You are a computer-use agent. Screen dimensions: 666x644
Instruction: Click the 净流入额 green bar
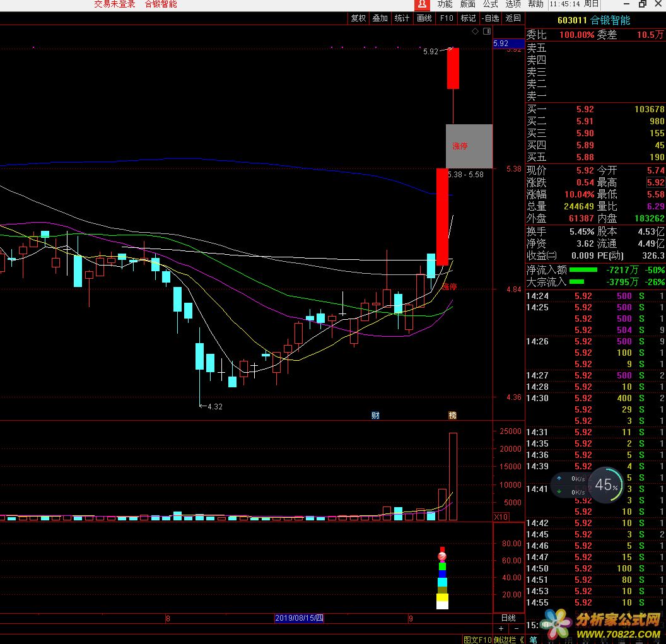[x=583, y=270]
